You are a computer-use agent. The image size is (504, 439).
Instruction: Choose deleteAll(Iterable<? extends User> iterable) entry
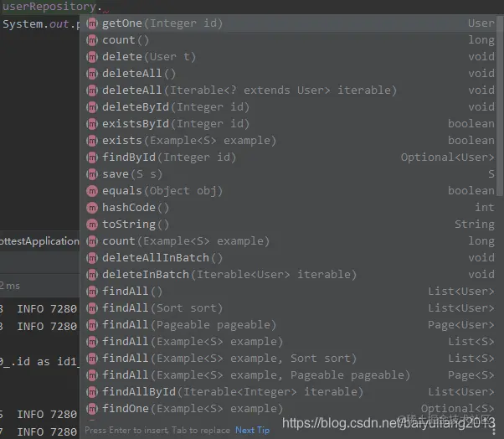(290, 90)
